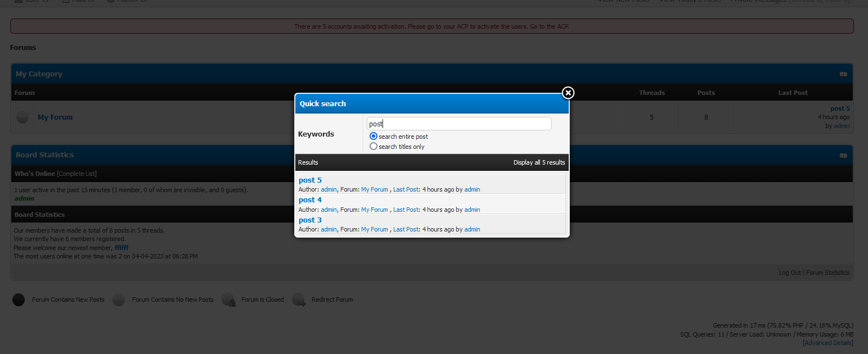This screenshot has height=354, width=868.
Task: Open the 'post 5' search result
Action: coord(310,180)
